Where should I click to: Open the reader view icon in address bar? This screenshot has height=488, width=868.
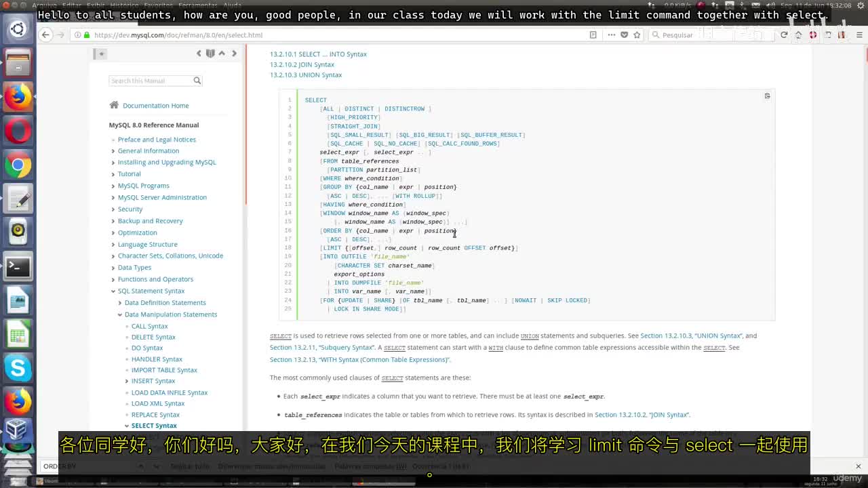[x=593, y=35]
